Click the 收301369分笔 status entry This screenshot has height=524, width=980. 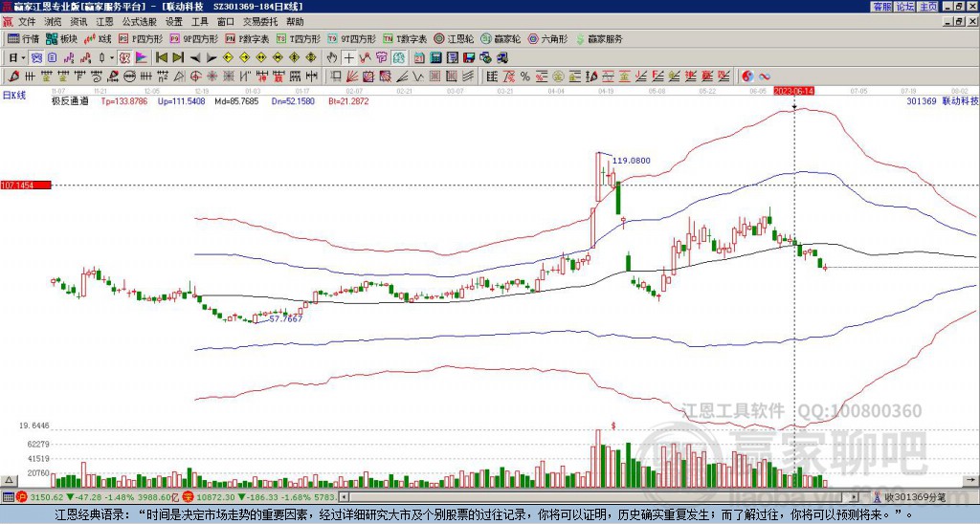coord(915,497)
